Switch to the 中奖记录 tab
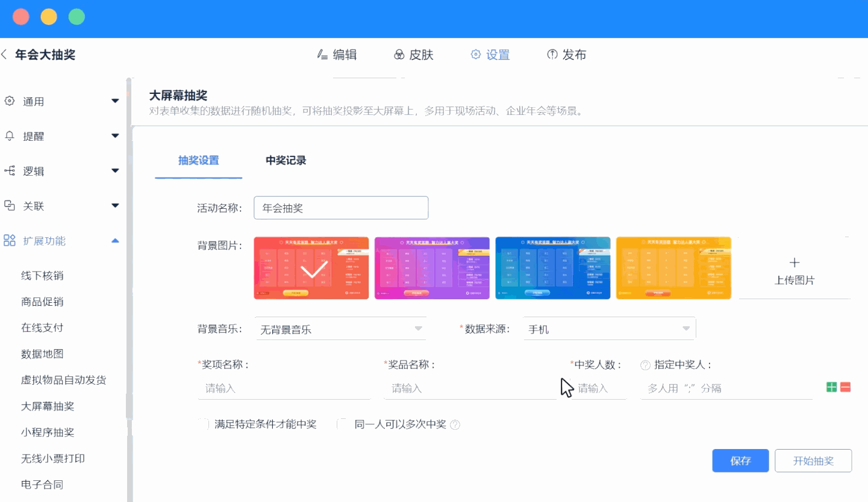 point(286,161)
